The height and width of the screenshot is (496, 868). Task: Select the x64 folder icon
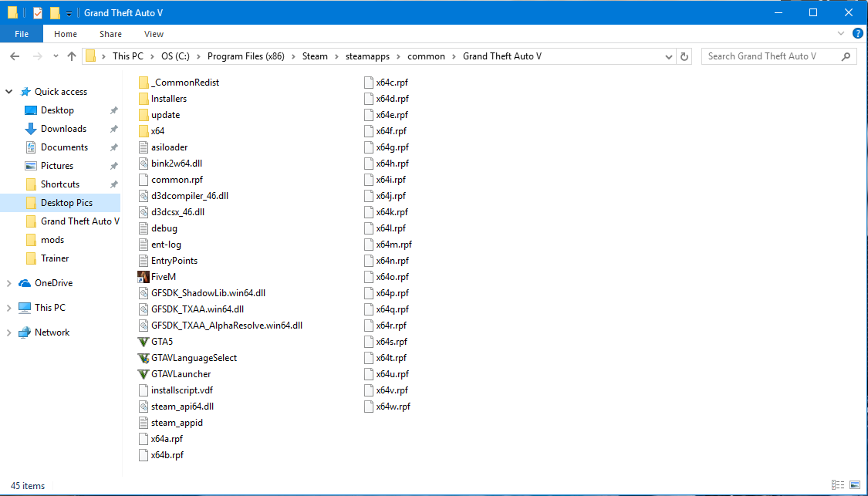[144, 130]
